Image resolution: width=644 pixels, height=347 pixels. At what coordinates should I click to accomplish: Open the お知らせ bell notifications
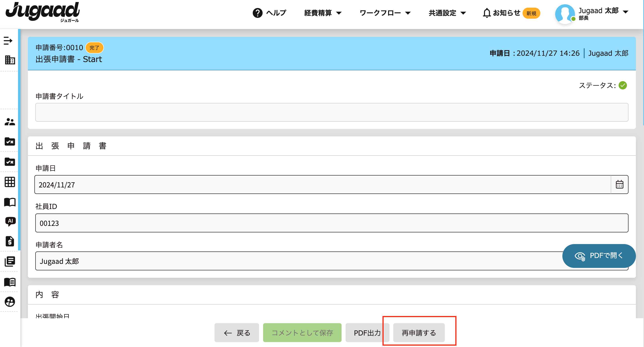click(487, 13)
